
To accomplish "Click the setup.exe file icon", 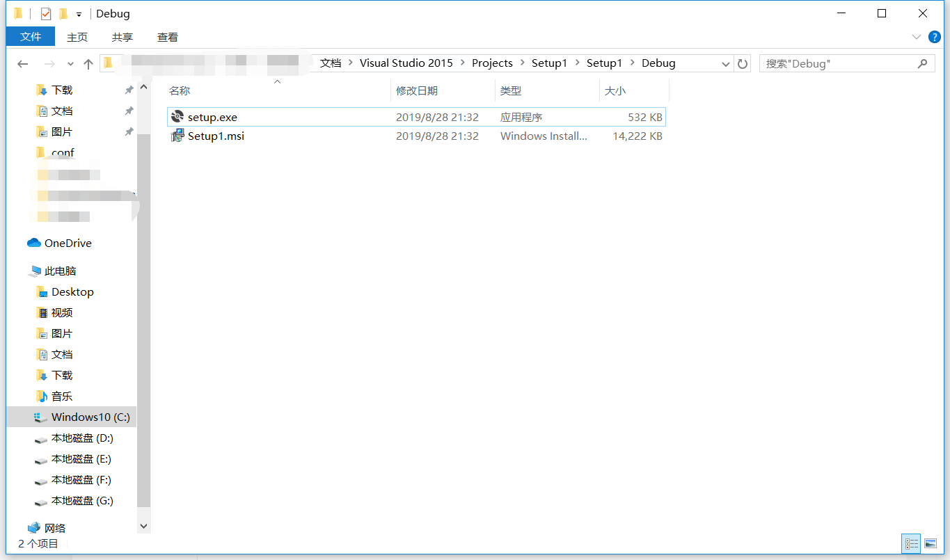I will pyautogui.click(x=177, y=117).
